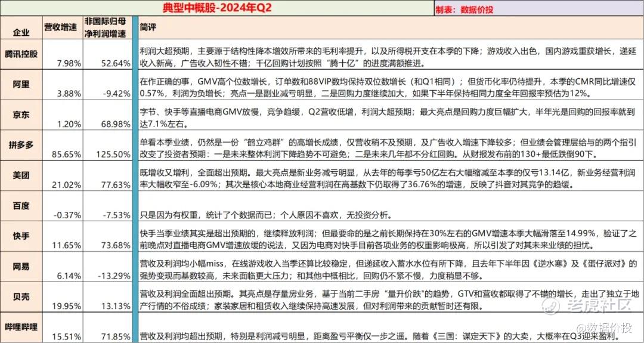The image size is (644, 343).
Task: Click 拼多多 revenue growth value 85.65%
Action: [x=67, y=154]
